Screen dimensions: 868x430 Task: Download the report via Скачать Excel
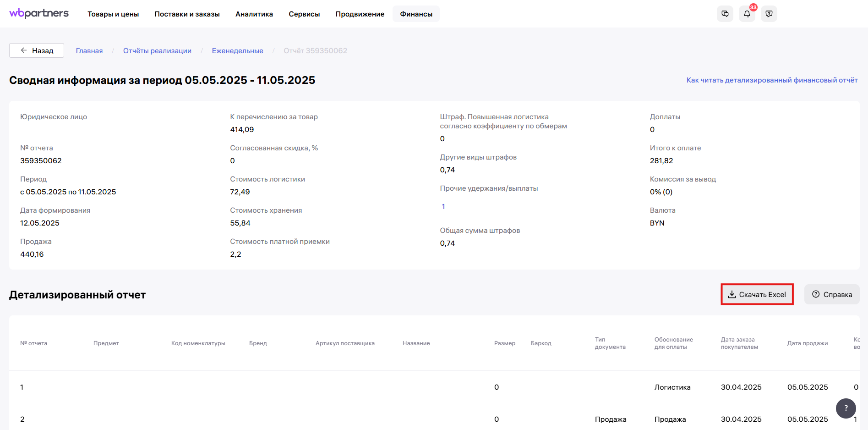757,294
